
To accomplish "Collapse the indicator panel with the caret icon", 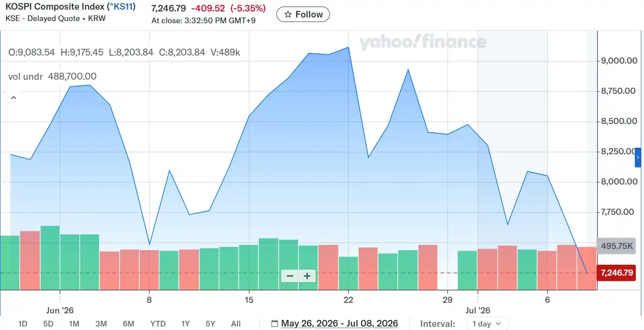I will click(14, 98).
